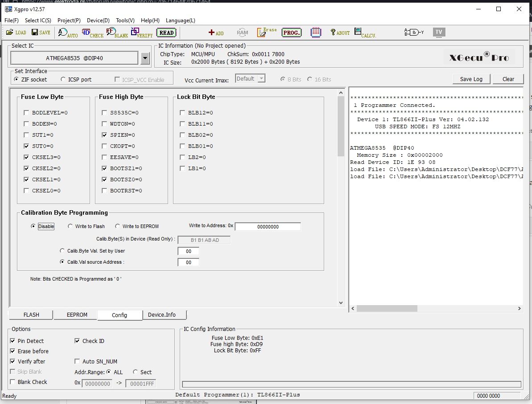
Task: Click the ATMEGA8535 @DIP40 chip selector
Action: pos(74,58)
